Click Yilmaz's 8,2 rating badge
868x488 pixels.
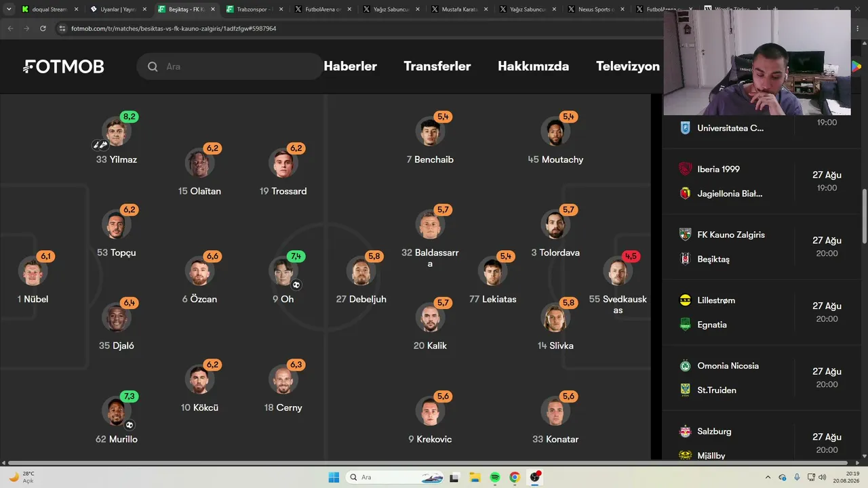pyautogui.click(x=130, y=117)
